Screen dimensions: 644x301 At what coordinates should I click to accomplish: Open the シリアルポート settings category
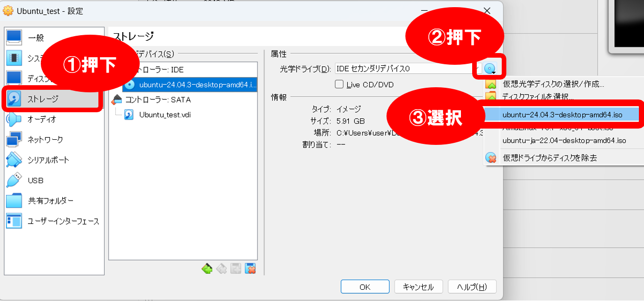point(48,160)
